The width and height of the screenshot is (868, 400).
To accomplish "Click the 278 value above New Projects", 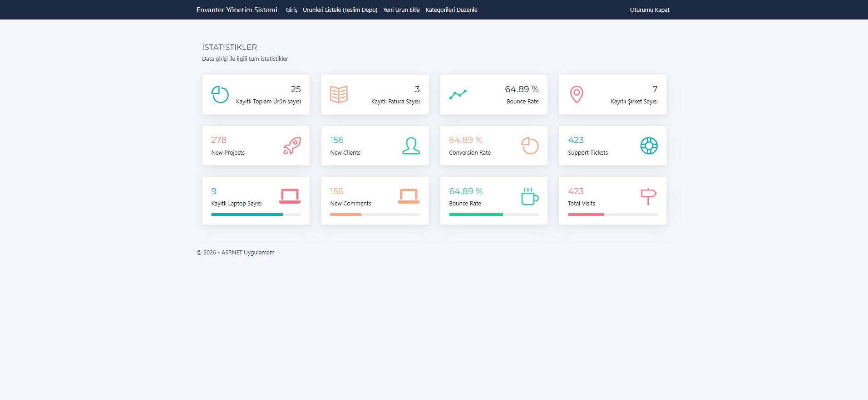I will [219, 140].
